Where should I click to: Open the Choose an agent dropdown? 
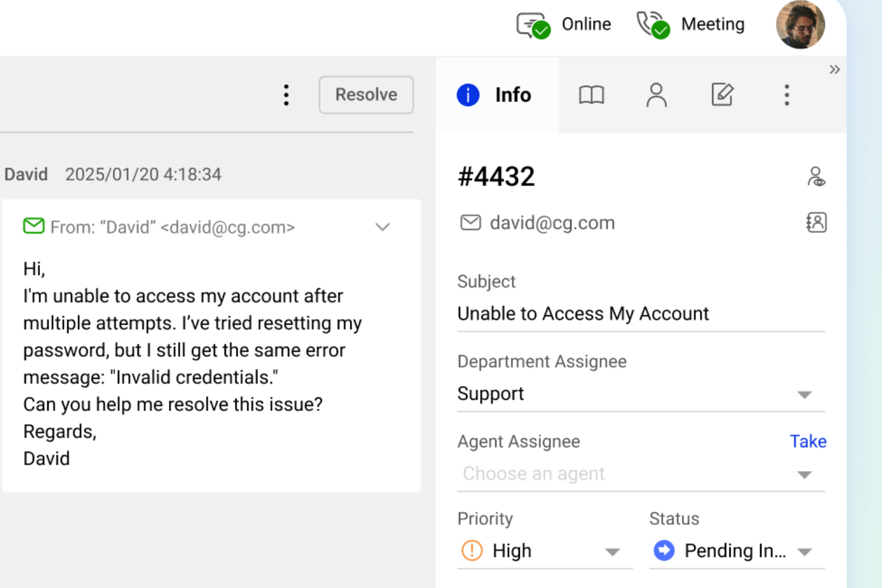pyautogui.click(x=805, y=474)
